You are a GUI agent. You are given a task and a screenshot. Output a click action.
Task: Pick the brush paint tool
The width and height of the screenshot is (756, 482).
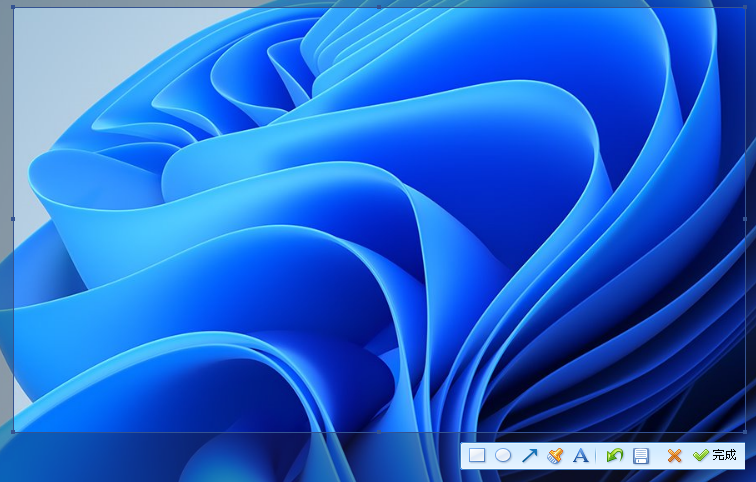555,455
